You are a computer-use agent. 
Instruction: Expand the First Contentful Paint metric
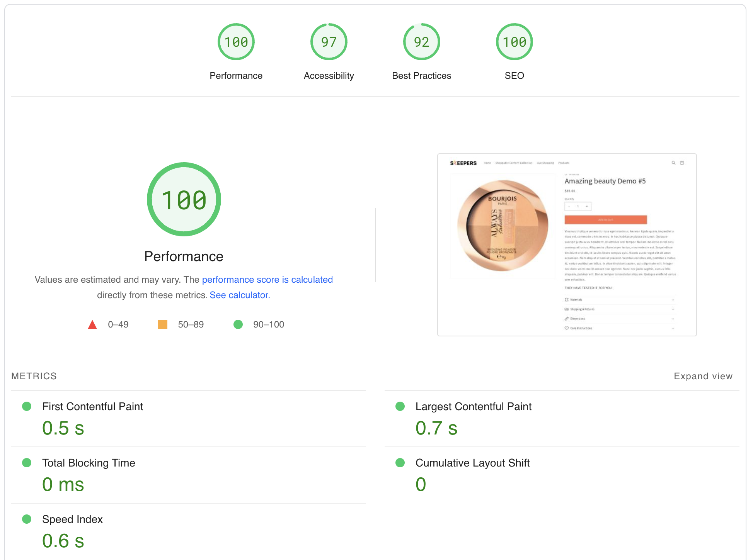92,406
